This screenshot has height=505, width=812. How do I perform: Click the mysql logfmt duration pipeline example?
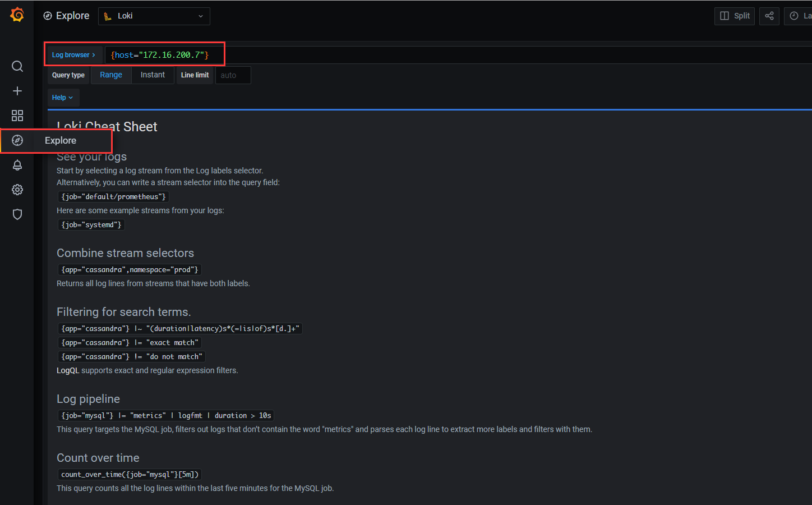pos(166,416)
